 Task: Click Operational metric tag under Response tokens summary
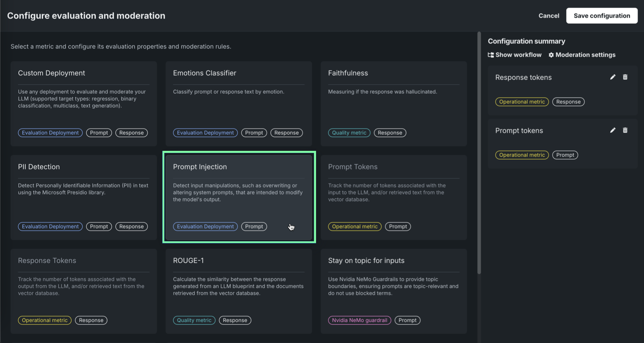pyautogui.click(x=522, y=102)
